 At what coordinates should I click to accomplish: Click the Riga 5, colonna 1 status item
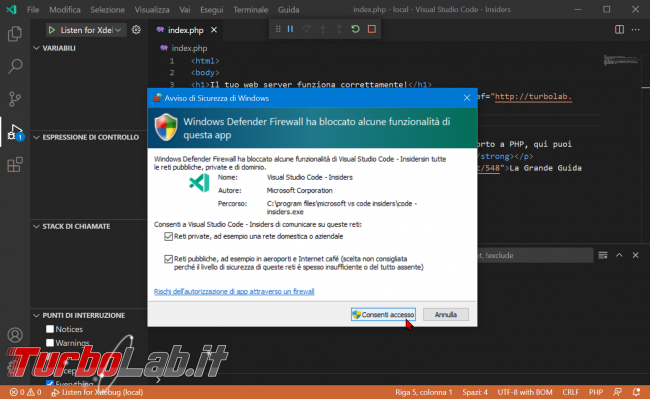[424, 392]
